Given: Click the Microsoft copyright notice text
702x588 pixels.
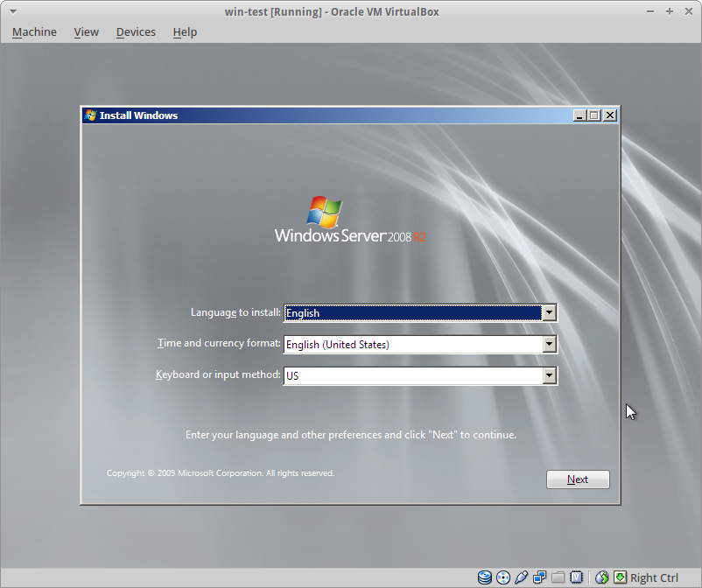Looking at the screenshot, I should pyautogui.click(x=221, y=473).
